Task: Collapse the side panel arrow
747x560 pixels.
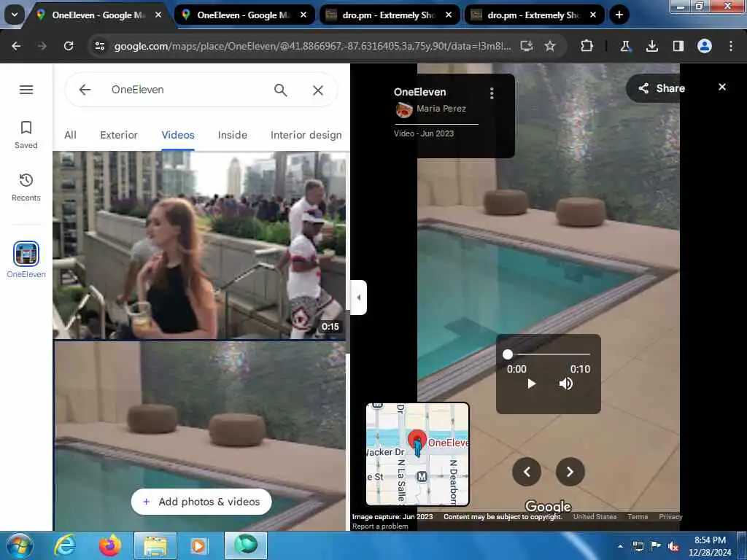Action: 359,297
